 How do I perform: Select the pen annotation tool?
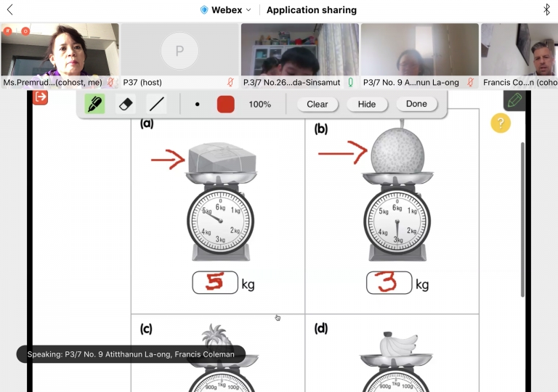pyautogui.click(x=94, y=104)
